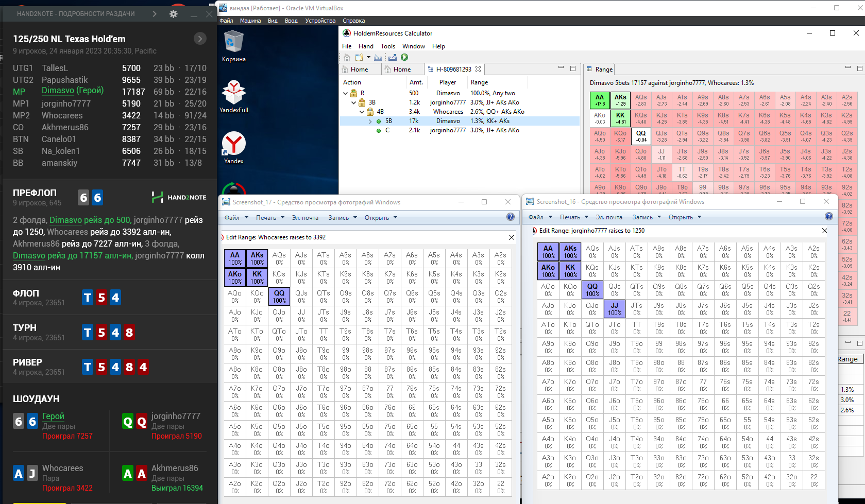This screenshot has width=865, height=504.
Task: Open VirtualBox Устройства menu
Action: [320, 21]
